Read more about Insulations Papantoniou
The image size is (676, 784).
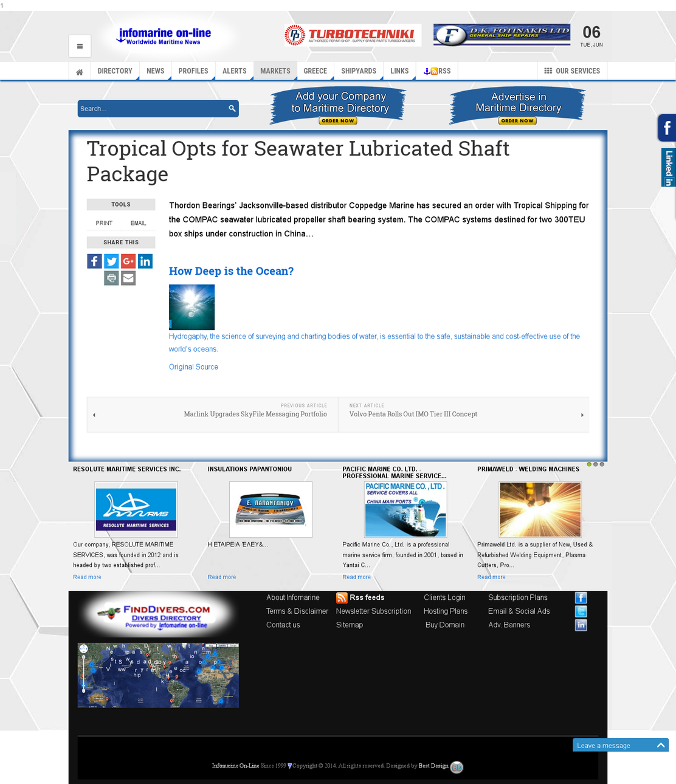pos(222,577)
